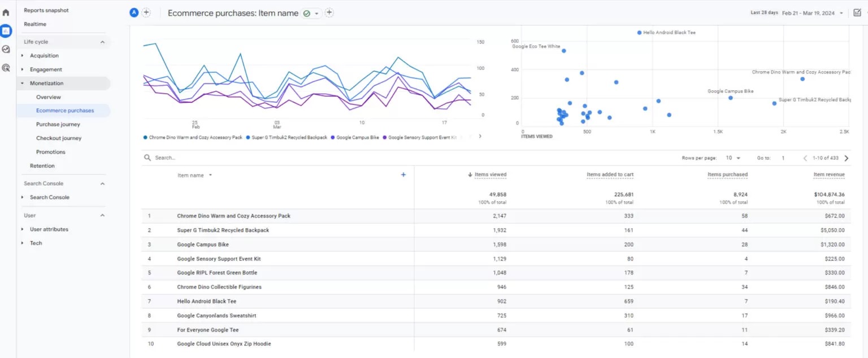
Task: Open Reports snapshot in the sidebar
Action: [46, 10]
